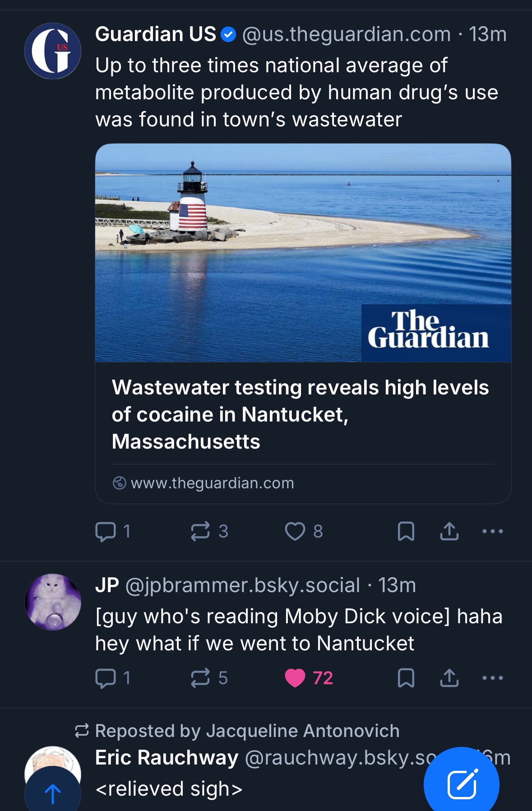532x811 pixels.
Task: Open more options on Guardian US post
Action: click(x=492, y=531)
